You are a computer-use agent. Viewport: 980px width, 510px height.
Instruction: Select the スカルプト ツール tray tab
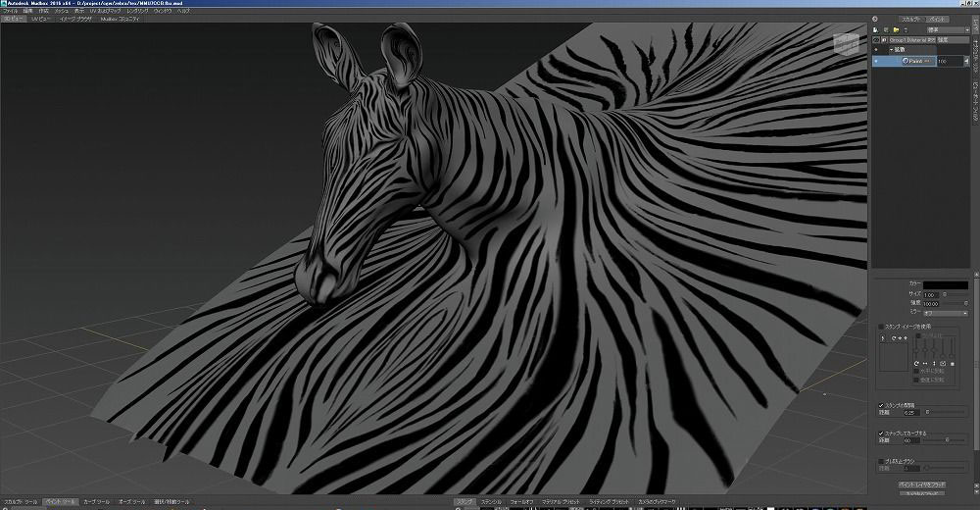tap(22, 502)
